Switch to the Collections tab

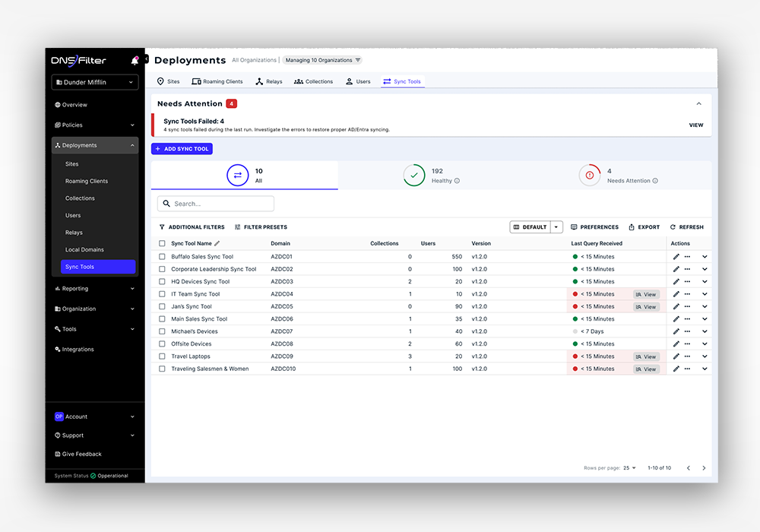(314, 81)
